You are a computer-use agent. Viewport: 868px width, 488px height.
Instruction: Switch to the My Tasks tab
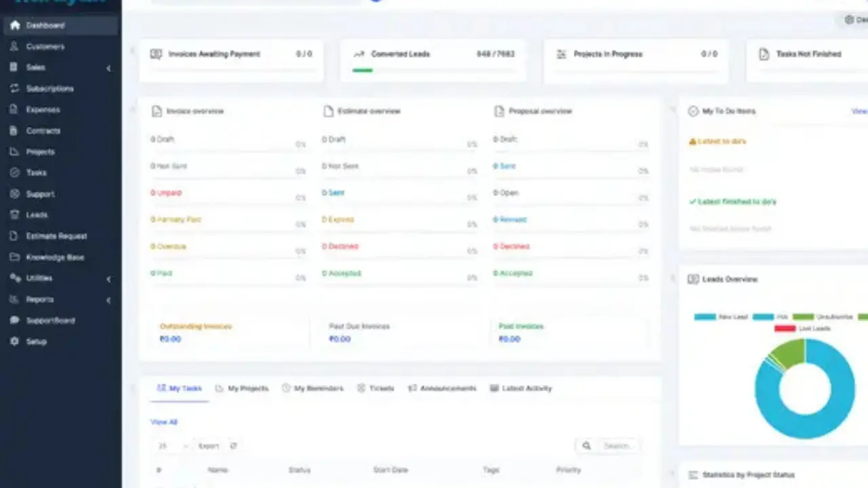180,388
